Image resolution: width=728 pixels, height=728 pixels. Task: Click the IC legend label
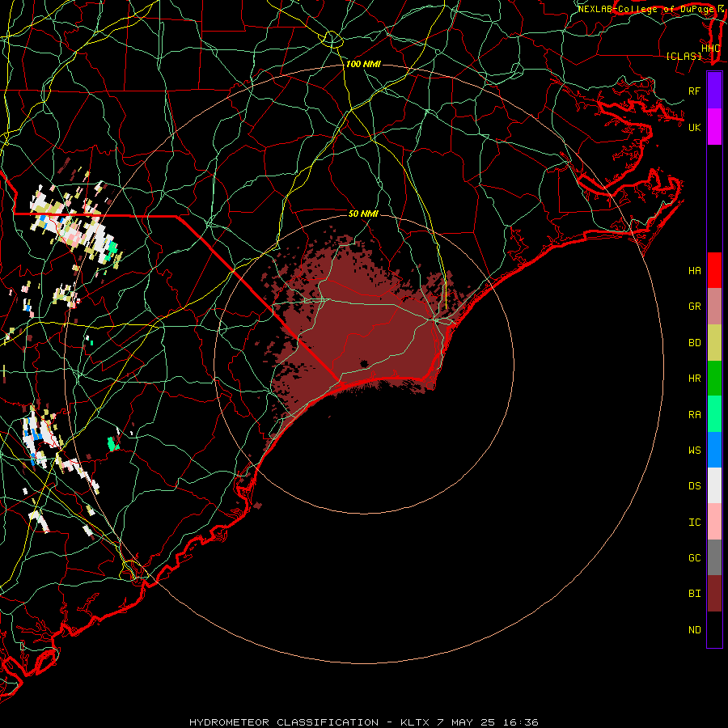[694, 523]
